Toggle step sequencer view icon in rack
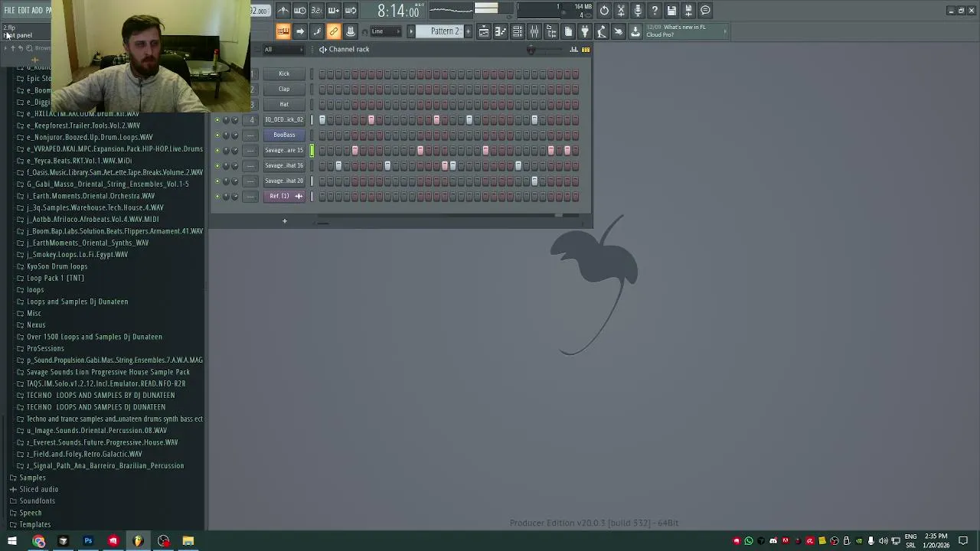 (586, 50)
